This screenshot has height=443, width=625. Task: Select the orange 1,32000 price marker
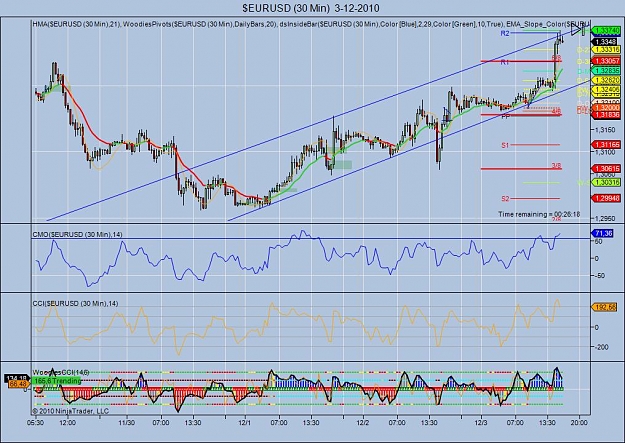[x=606, y=108]
